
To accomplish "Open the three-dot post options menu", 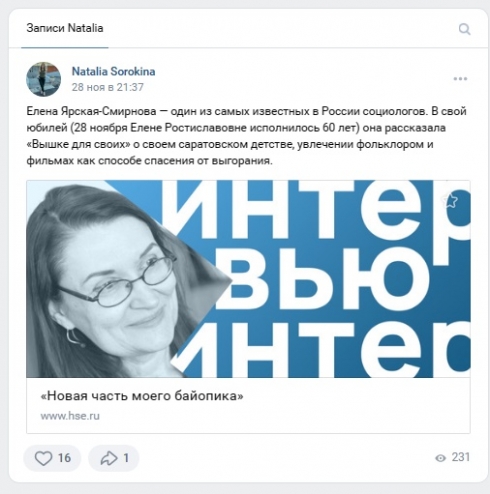I will click(460, 79).
